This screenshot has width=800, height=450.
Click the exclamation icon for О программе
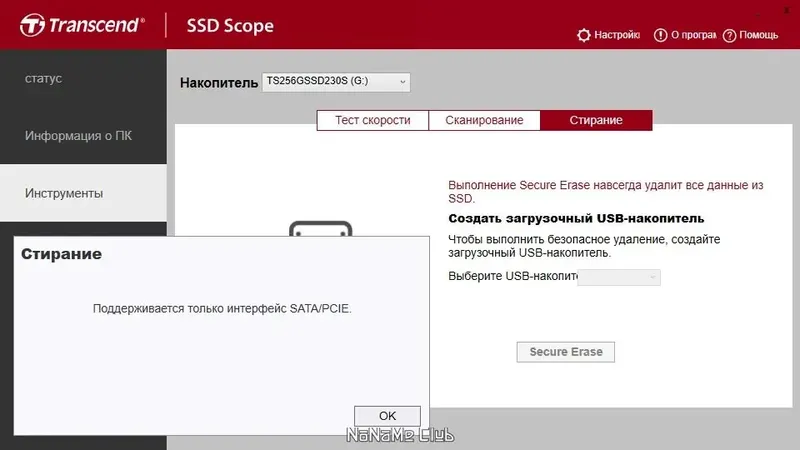click(660, 35)
